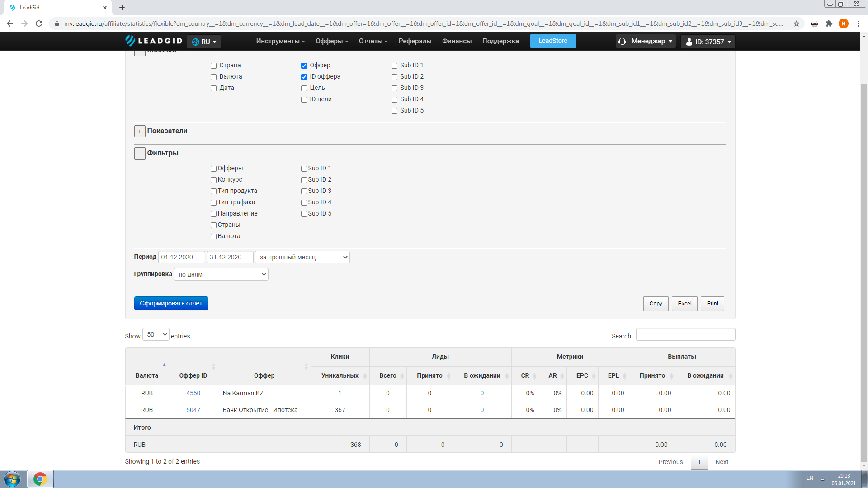
Task: Click the browser reload icon
Action: tap(39, 23)
